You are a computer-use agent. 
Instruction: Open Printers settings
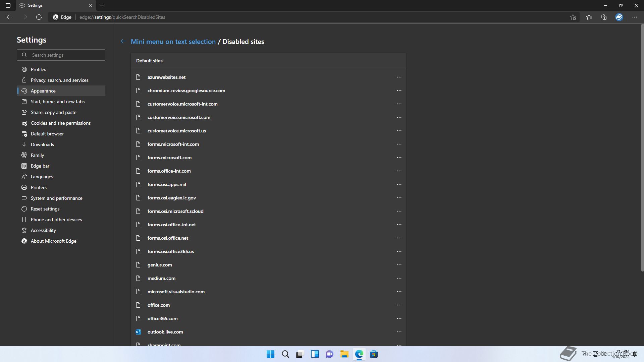coord(61,187)
